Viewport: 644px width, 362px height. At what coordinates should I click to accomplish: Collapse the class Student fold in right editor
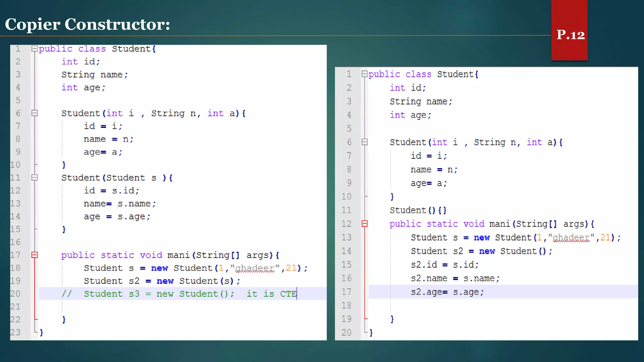click(x=364, y=74)
